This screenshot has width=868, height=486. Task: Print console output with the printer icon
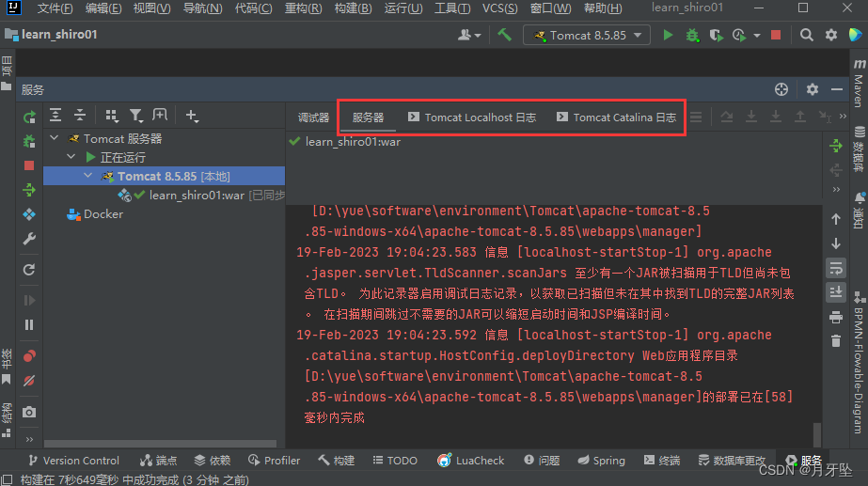836,317
